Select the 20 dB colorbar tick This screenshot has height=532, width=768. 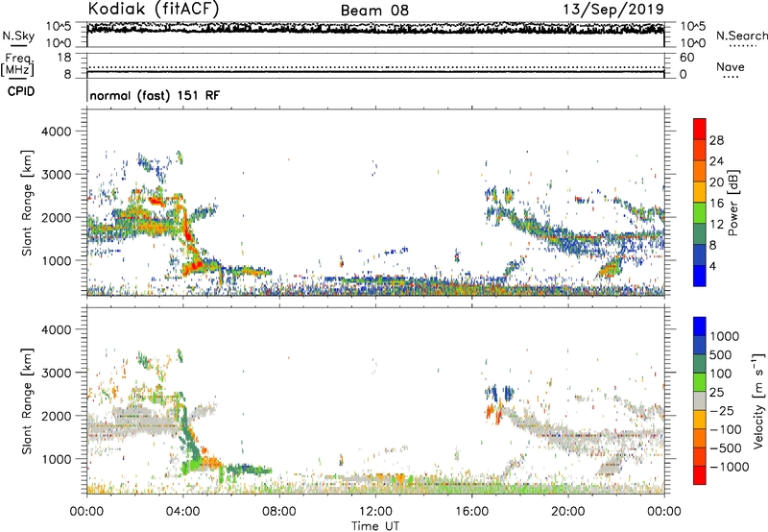716,182
